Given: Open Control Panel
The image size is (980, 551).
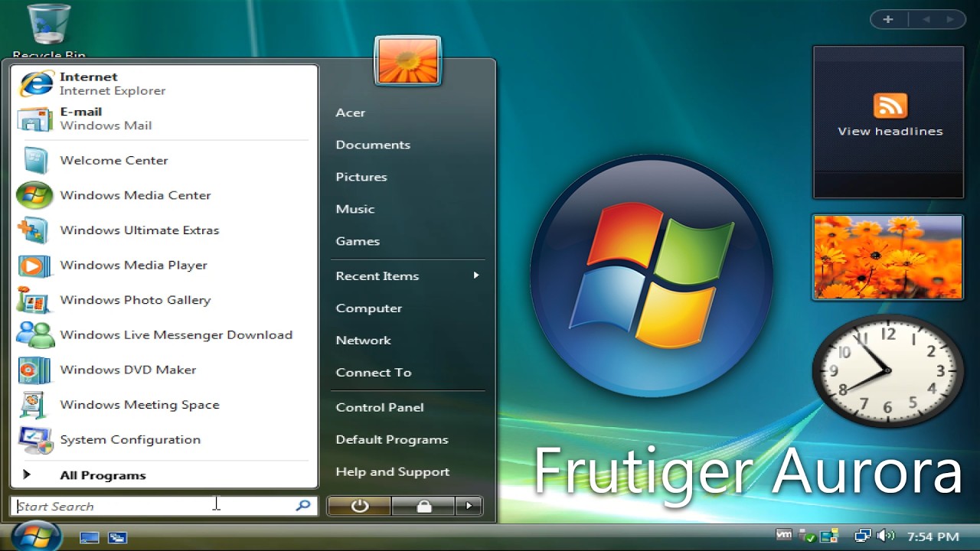Looking at the screenshot, I should coord(407,408).
